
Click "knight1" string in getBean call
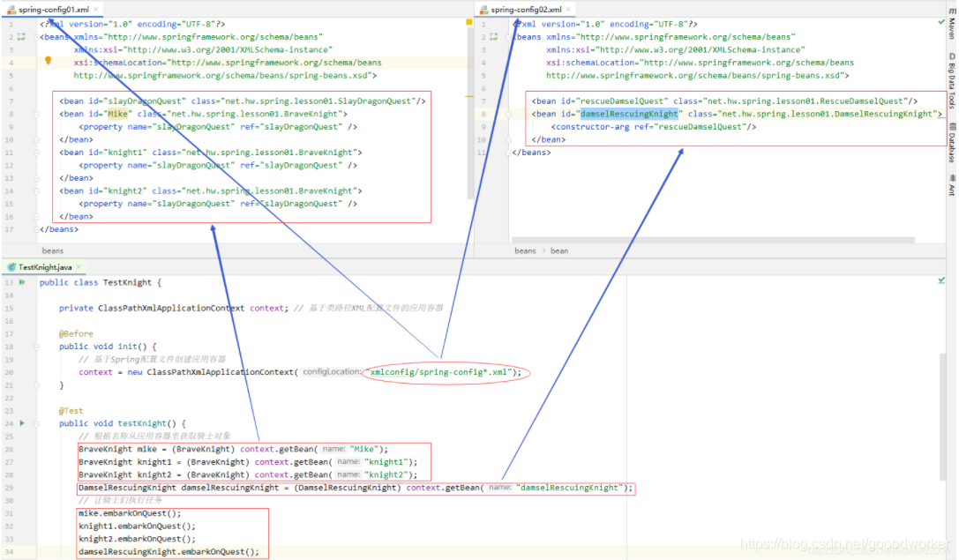(x=386, y=461)
